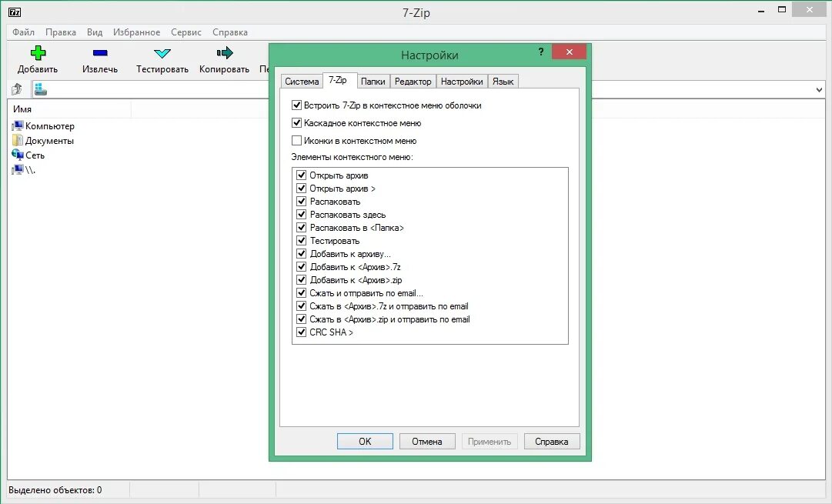Uncheck Сжать в <Архив>.zip и отправить по email
Viewport: 832px width, 504px height.
(302, 319)
